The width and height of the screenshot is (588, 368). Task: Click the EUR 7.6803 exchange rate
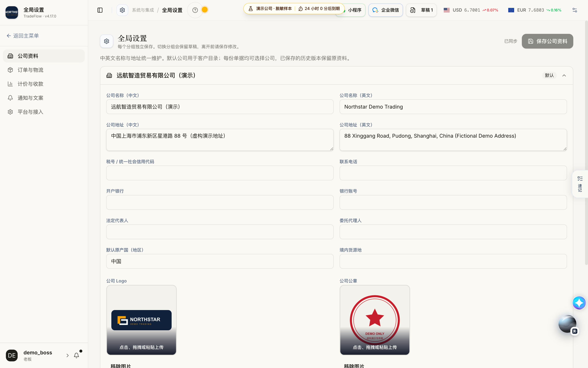[535, 10]
